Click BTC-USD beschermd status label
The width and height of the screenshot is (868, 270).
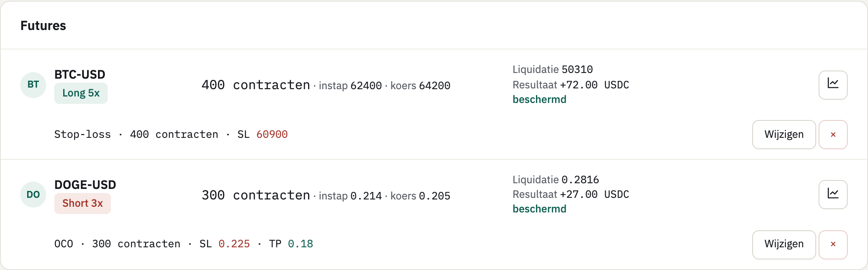539,99
